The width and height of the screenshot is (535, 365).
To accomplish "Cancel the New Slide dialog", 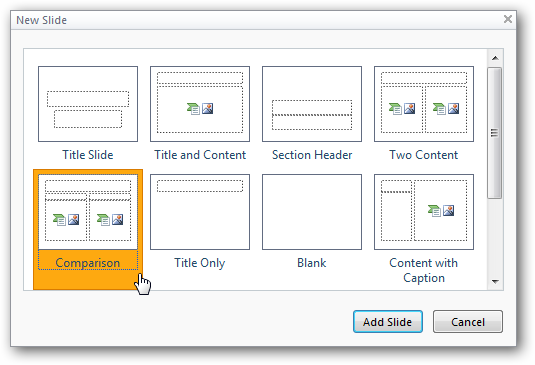I will click(468, 322).
